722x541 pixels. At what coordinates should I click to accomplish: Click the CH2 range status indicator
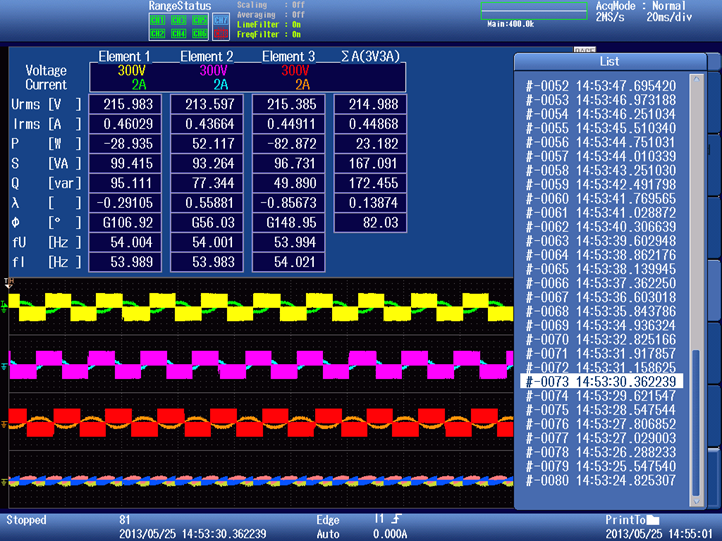(x=158, y=33)
